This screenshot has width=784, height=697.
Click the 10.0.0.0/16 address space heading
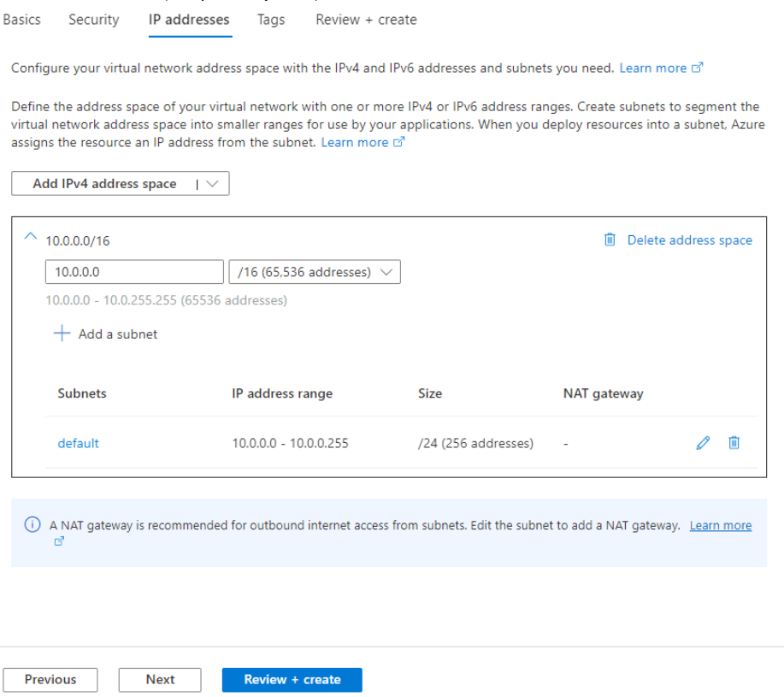pyautogui.click(x=78, y=240)
